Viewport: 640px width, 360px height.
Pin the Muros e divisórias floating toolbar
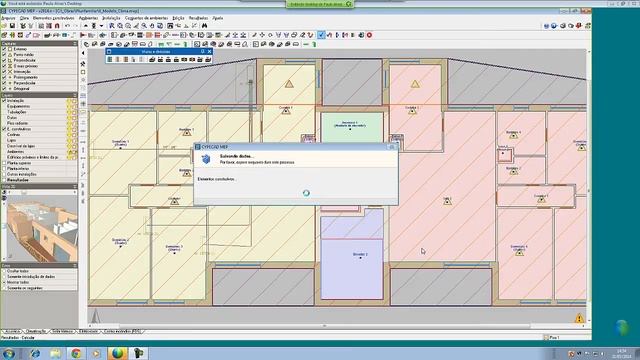[x=202, y=51]
